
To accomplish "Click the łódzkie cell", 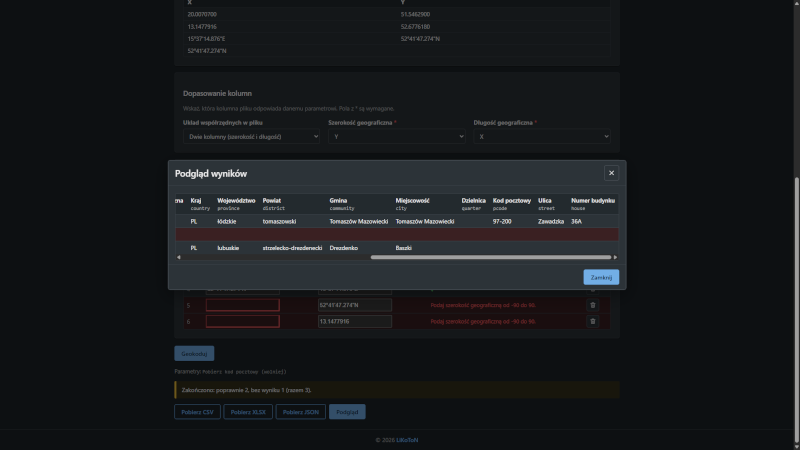I will (x=227, y=221).
